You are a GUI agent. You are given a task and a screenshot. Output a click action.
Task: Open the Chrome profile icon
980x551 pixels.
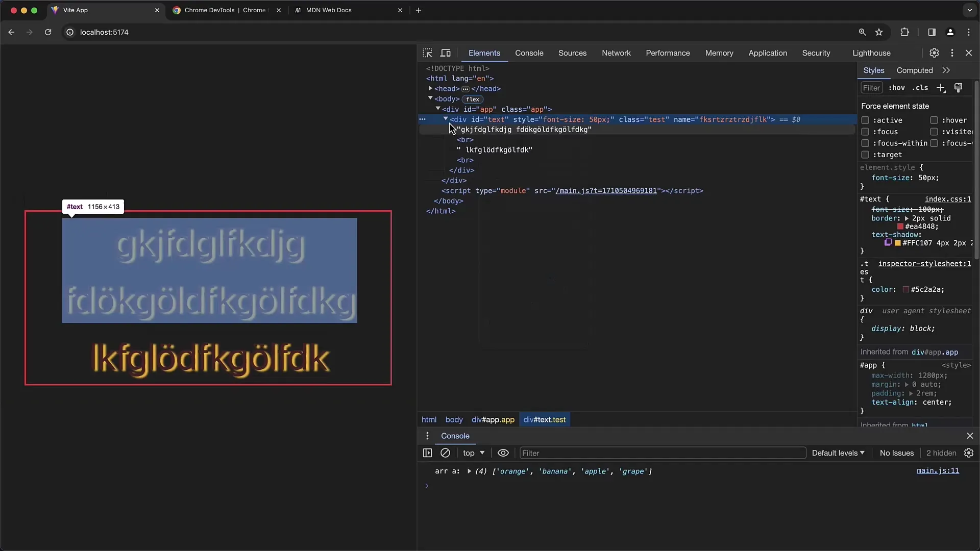click(x=950, y=32)
